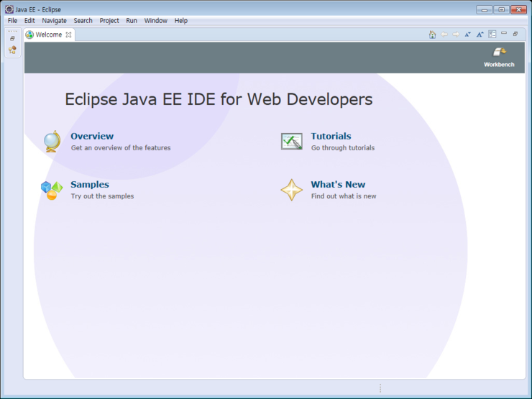Viewport: 532px width, 399px height.
Task: Click 'Go through tutorials' text
Action: click(x=343, y=148)
